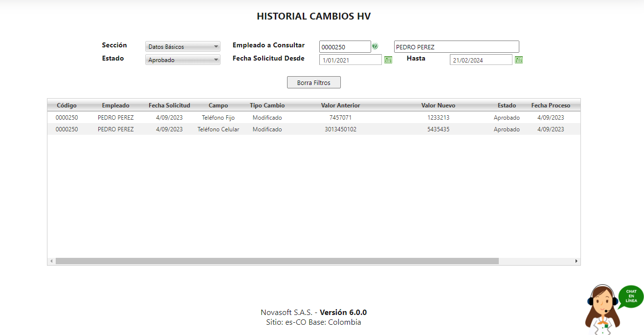Sort by Código column header
This screenshot has width=644, height=335.
[67, 105]
